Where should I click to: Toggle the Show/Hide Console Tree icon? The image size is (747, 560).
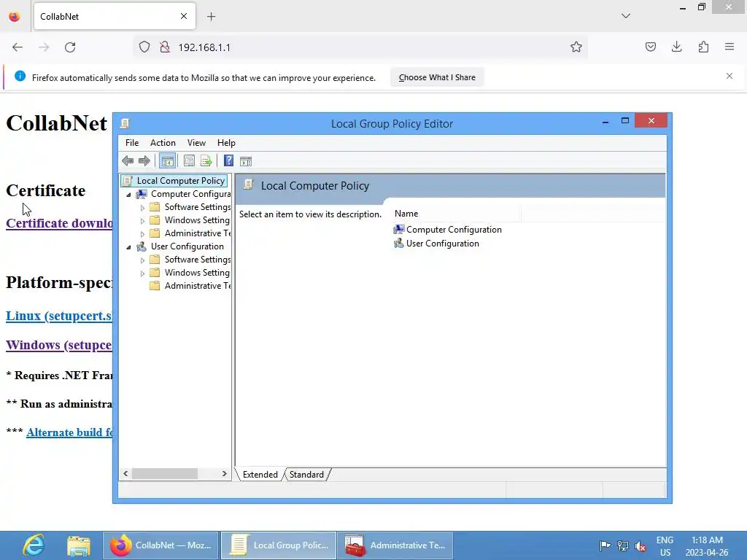click(167, 161)
